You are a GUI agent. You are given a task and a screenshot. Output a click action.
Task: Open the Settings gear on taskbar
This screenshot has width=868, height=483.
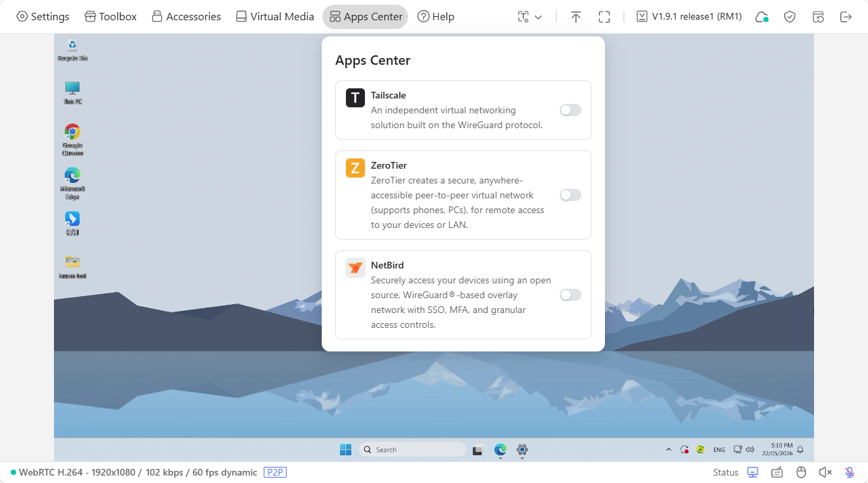522,449
